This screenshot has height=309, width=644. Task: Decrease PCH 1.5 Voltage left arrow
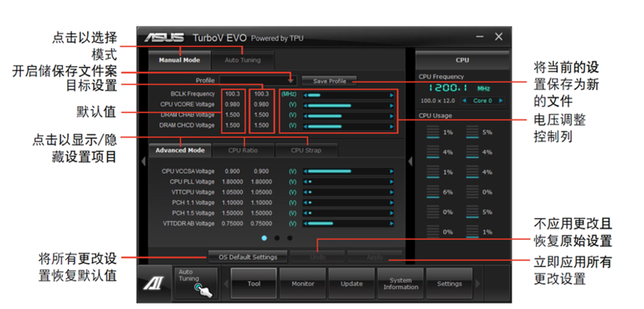[x=305, y=213]
